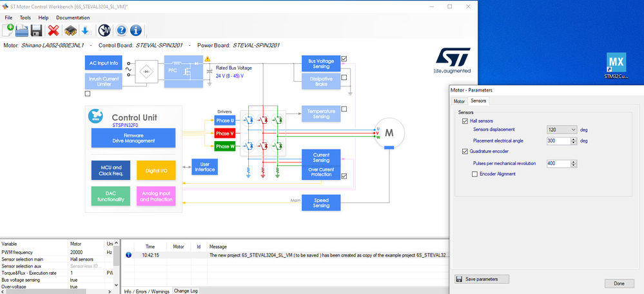Enable the Encoder Alignment checkbox

[x=475, y=174]
